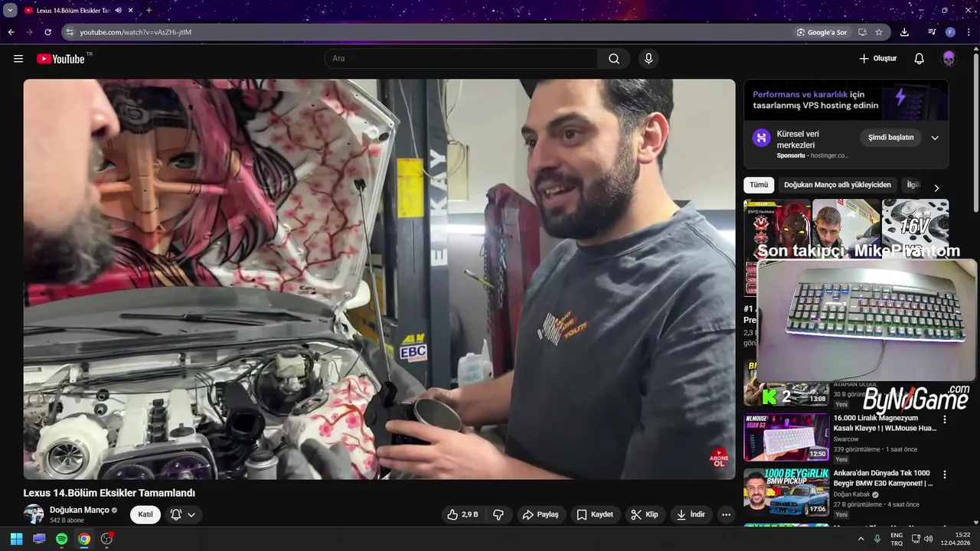Screen dimensions: 980x551
Task: Open the Ankara'dan Dünyada Tek video thumbnail
Action: tap(786, 492)
